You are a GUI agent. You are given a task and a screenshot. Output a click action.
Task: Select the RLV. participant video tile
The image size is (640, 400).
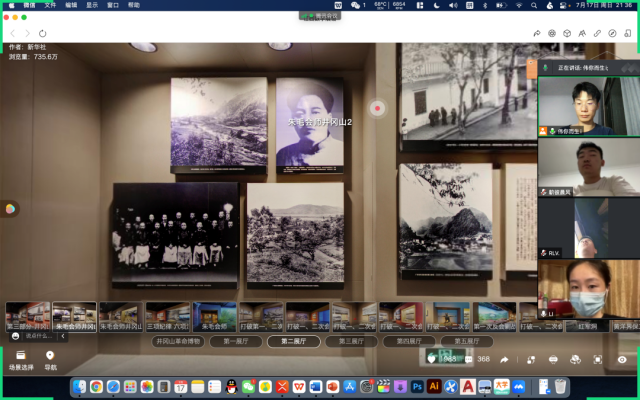point(589,228)
